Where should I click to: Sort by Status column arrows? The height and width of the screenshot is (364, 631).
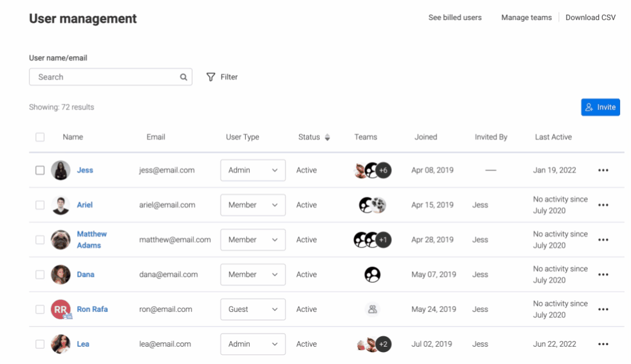327,137
